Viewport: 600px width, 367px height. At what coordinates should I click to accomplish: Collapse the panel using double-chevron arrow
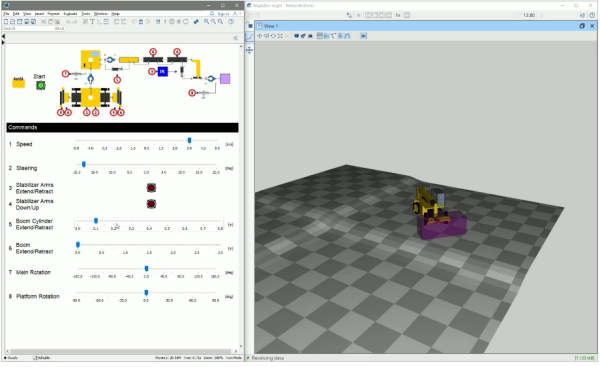click(x=236, y=38)
